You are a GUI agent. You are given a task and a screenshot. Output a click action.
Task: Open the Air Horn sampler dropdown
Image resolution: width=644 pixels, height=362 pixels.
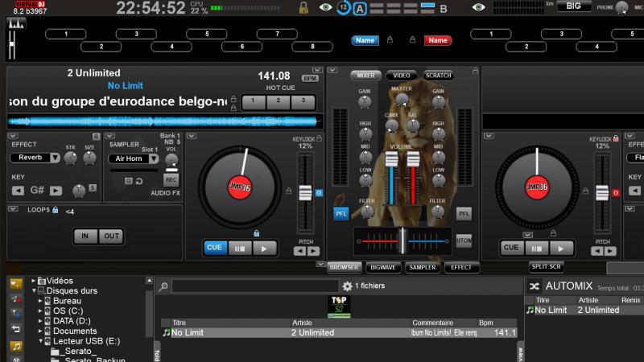[x=154, y=158]
